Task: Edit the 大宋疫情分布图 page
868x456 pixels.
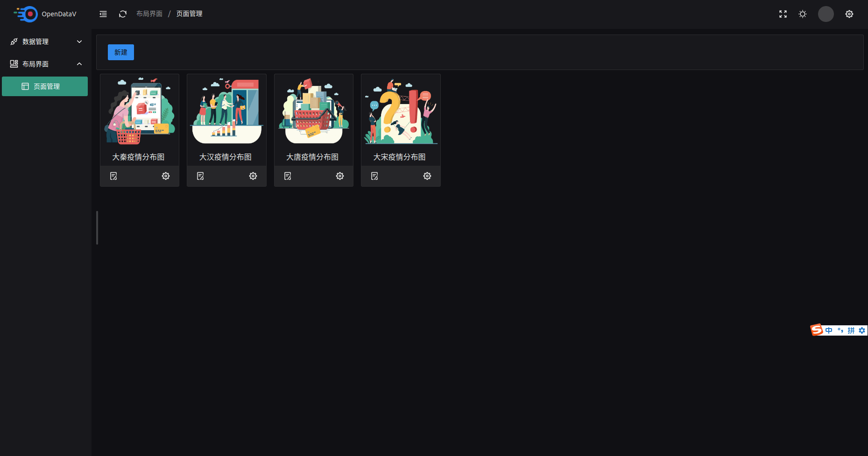Action: click(x=374, y=176)
